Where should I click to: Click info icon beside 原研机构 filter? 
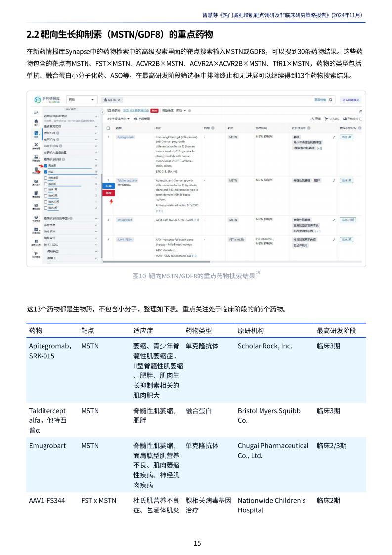(x=58, y=133)
